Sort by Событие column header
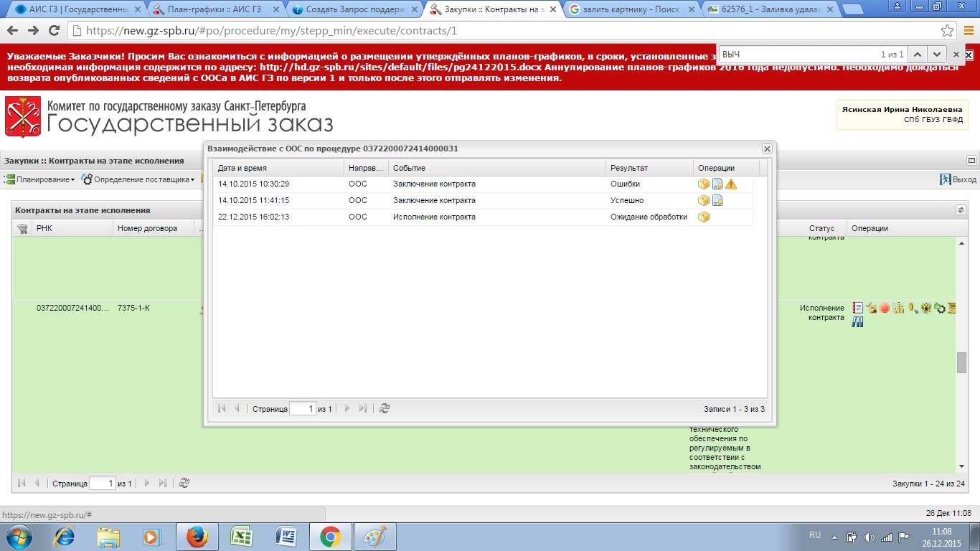Image resolution: width=980 pixels, height=551 pixels. point(497,168)
